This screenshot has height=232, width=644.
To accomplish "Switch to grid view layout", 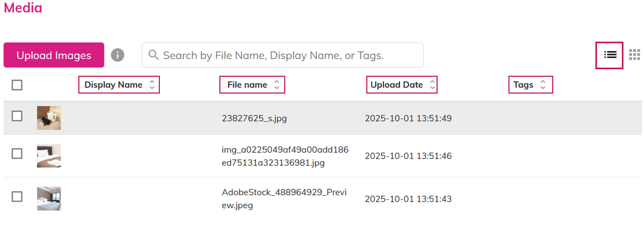I will click(635, 55).
